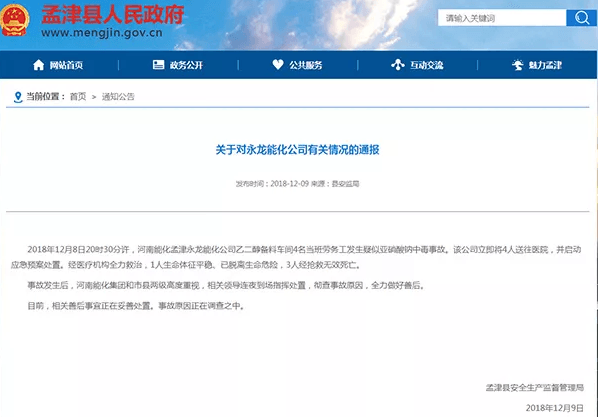Click the article title 关于对永龙能化公司有关情况的通报
The width and height of the screenshot is (599, 419).
tap(297, 150)
